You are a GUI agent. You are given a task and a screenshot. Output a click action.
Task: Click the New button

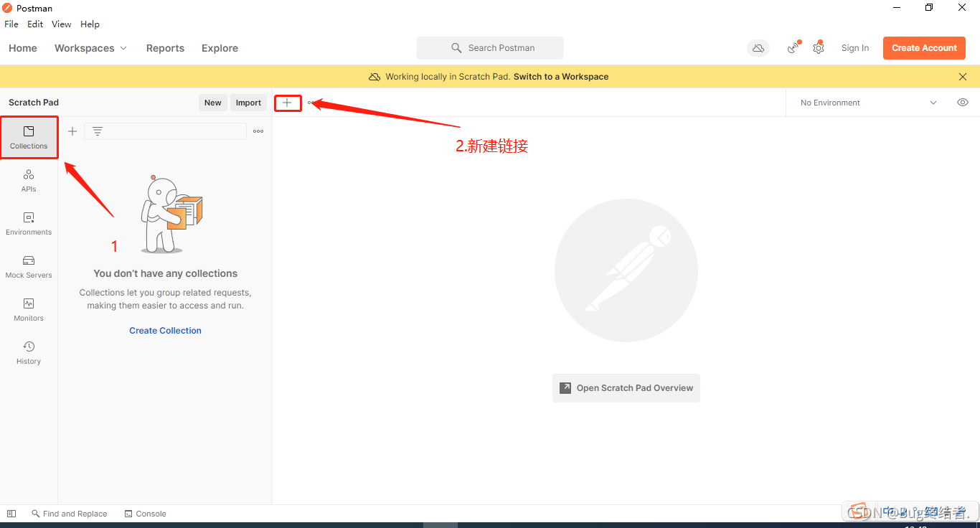coord(213,103)
